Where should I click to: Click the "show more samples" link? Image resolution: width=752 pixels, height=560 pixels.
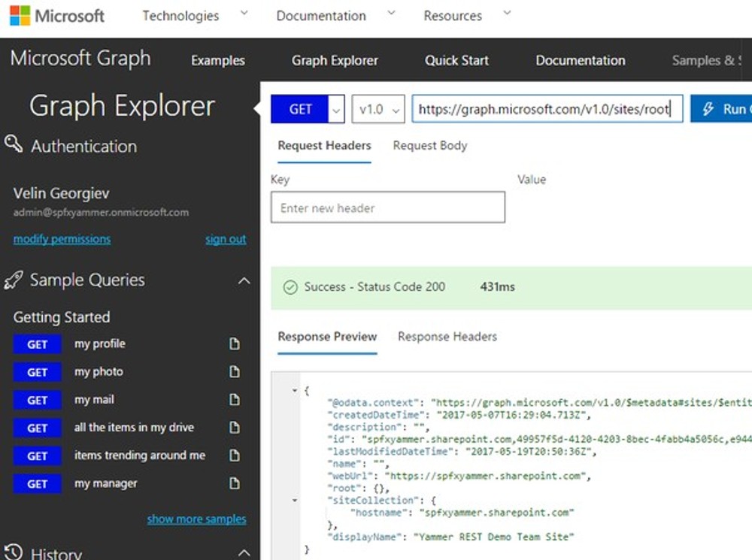196,519
